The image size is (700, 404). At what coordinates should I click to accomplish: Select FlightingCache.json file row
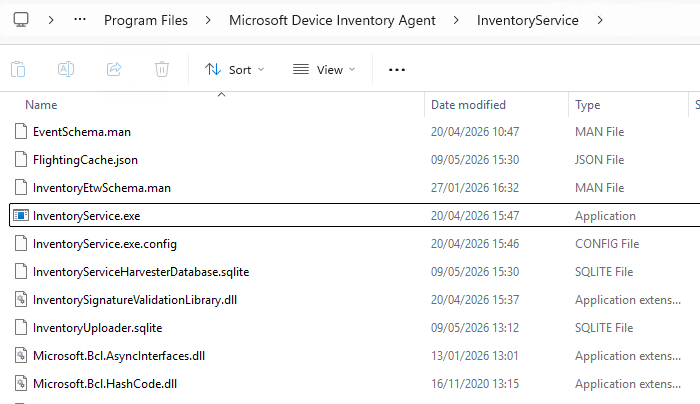354,160
